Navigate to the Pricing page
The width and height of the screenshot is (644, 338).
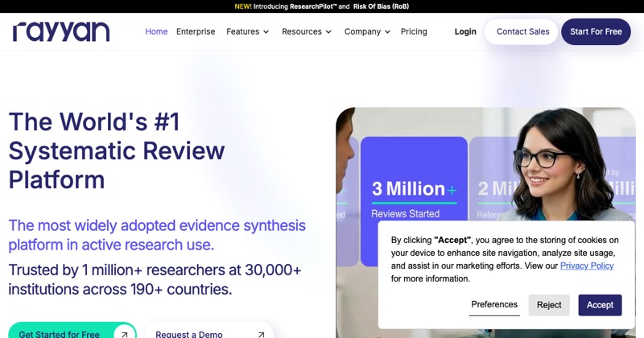(x=414, y=31)
